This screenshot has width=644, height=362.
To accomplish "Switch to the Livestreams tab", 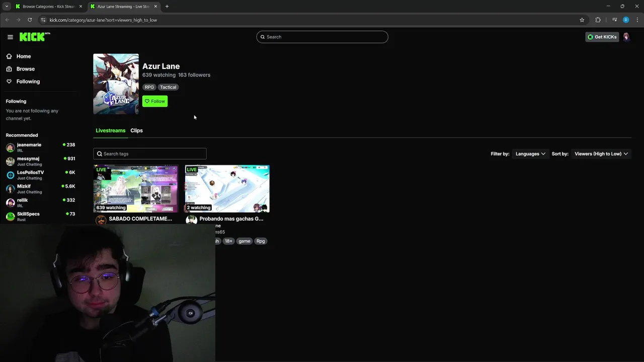I will point(110,130).
